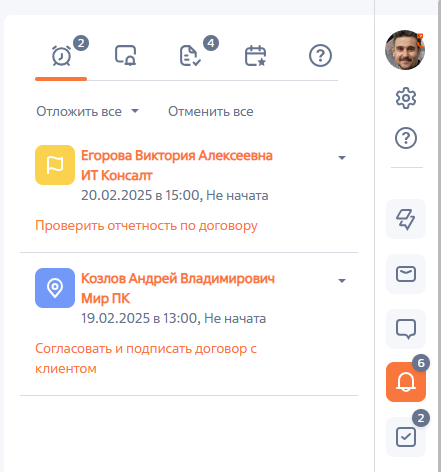Switch to the screen-with-bell notifications tab
Screen dimensions: 441x472
click(x=126, y=55)
